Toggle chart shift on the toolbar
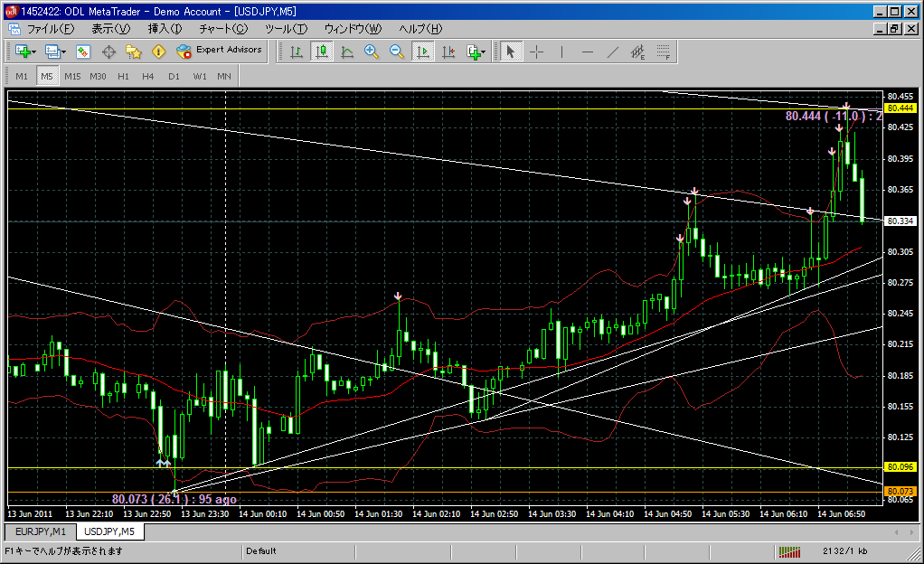924x564 pixels. [448, 52]
